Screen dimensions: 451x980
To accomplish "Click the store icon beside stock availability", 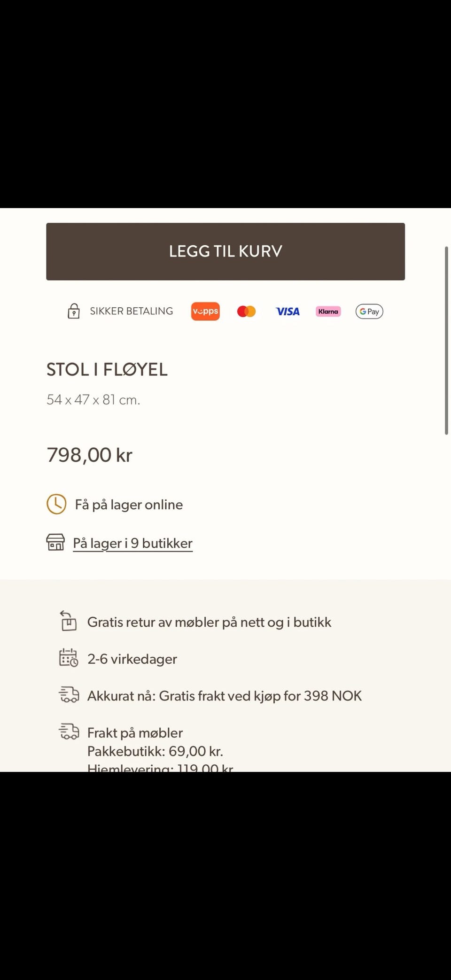I will (x=55, y=542).
